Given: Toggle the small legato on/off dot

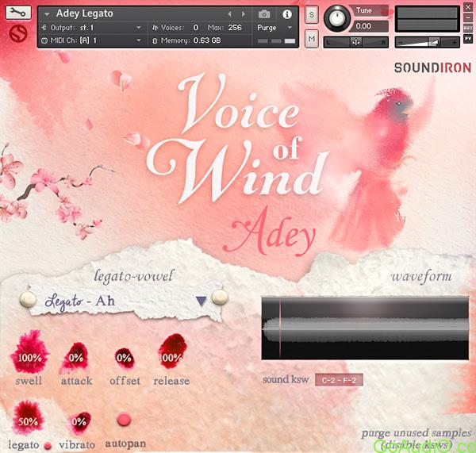Looking at the screenshot, I should [48, 446].
